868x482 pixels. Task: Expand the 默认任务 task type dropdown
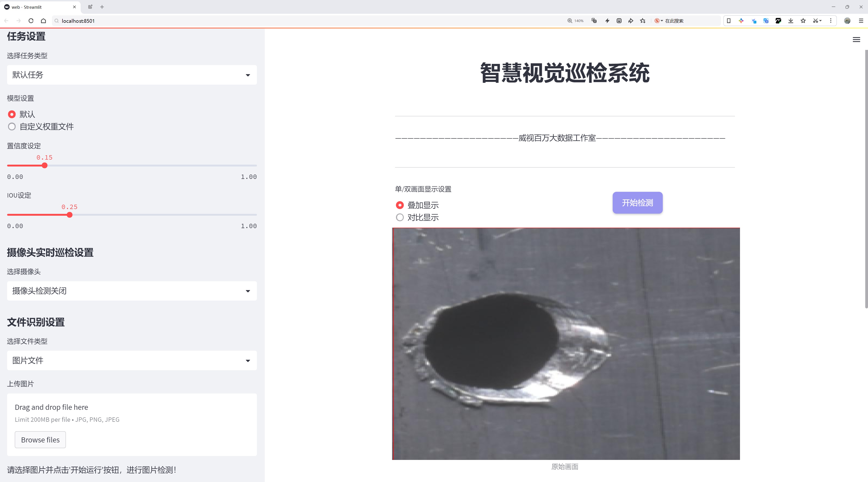click(132, 75)
